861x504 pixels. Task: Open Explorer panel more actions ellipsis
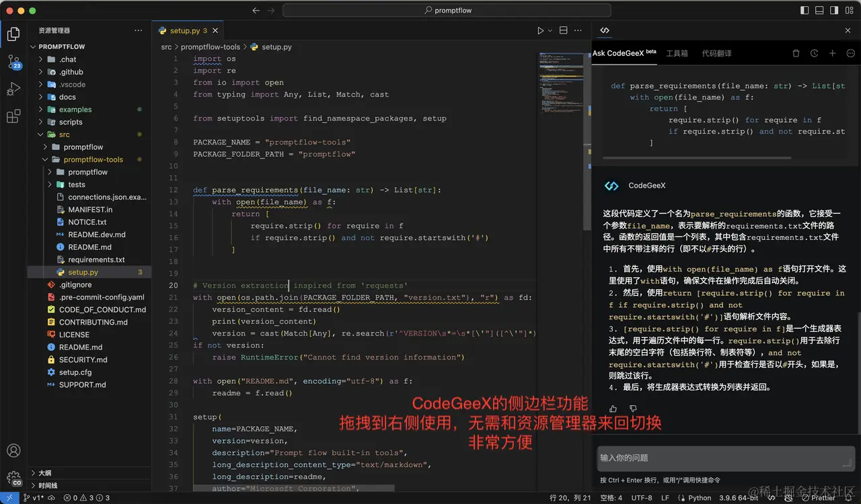pyautogui.click(x=139, y=30)
